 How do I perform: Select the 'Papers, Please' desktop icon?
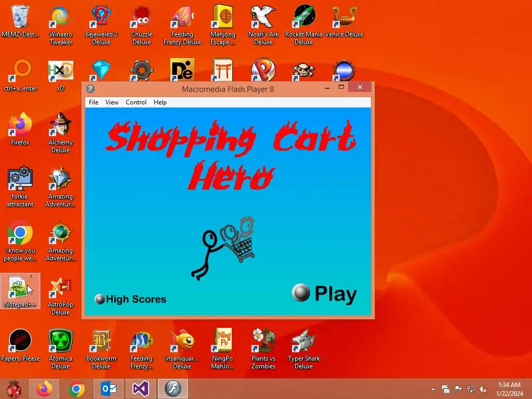[x=20, y=345]
